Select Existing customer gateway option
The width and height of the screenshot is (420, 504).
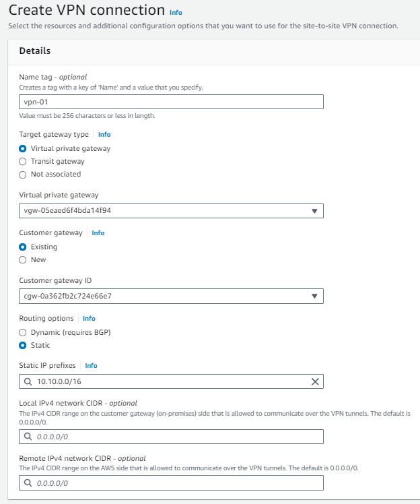[x=23, y=247]
